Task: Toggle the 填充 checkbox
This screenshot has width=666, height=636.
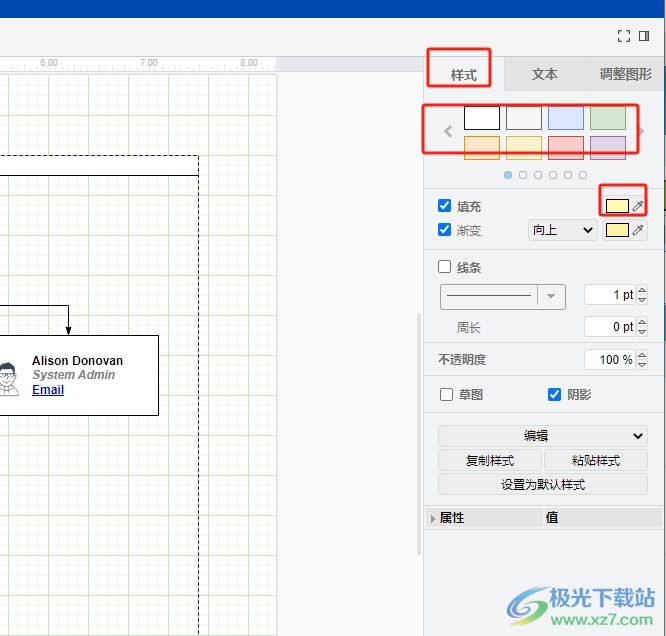Action: coord(444,206)
